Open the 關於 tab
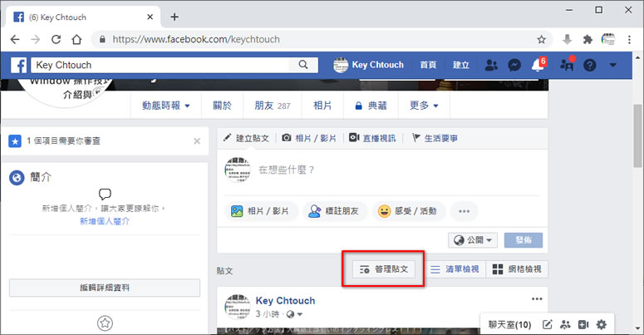The height and width of the screenshot is (335, 644). (222, 106)
